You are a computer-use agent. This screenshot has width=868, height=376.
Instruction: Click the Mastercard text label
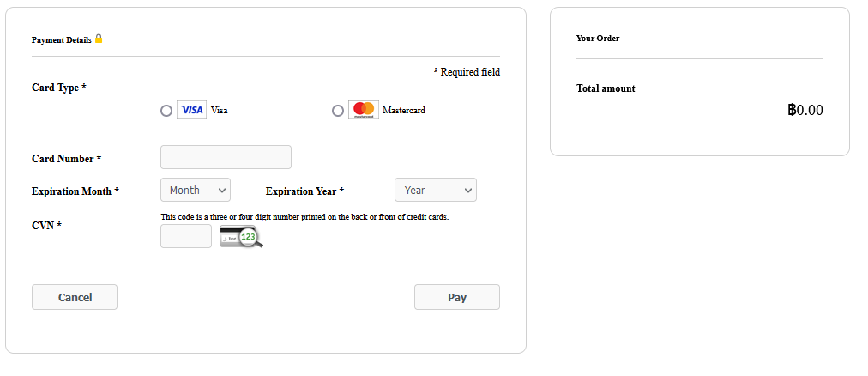tap(404, 110)
